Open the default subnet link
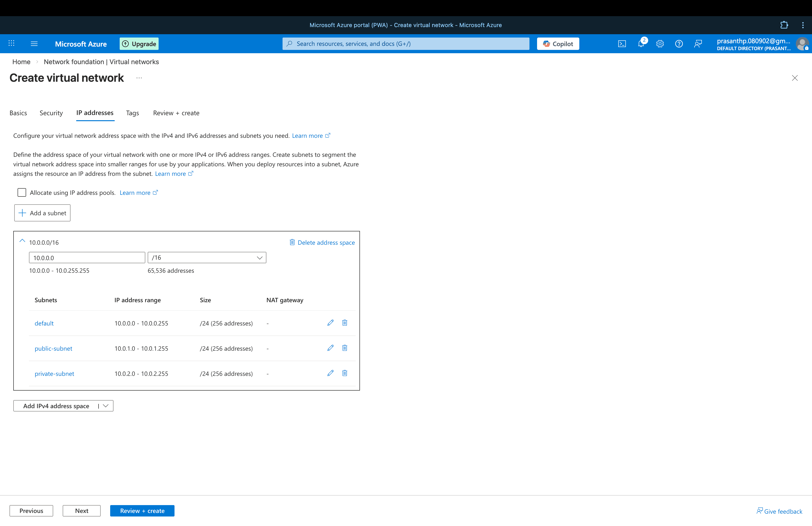The height and width of the screenshot is (526, 812). pos(44,323)
